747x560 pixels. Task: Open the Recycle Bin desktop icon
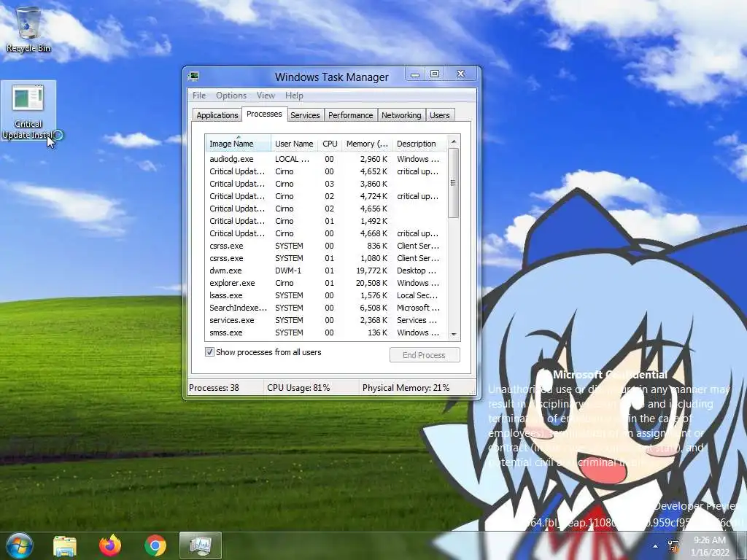point(28,29)
